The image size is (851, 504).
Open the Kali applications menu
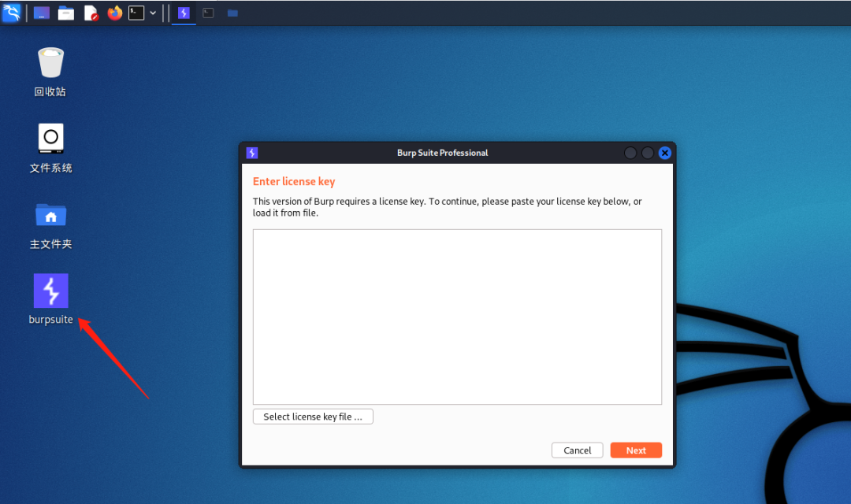(x=11, y=13)
